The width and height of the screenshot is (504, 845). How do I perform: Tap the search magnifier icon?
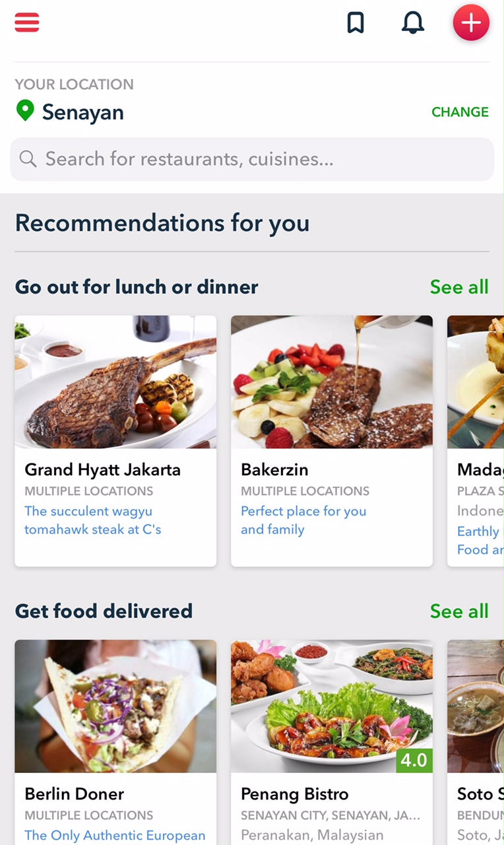tap(28, 158)
